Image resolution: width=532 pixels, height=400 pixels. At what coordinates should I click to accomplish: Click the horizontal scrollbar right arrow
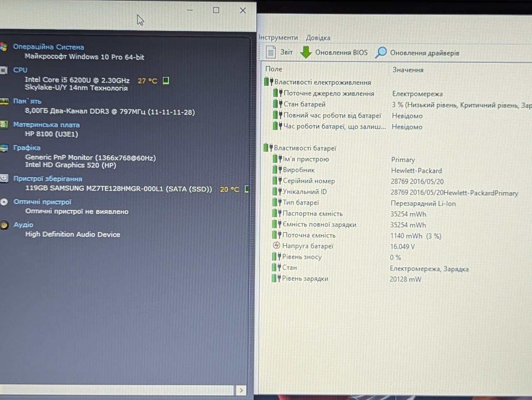[x=241, y=390]
